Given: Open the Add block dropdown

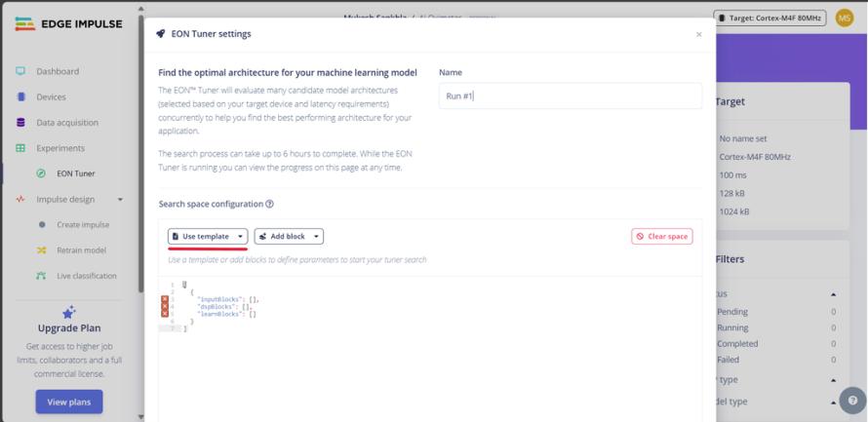Looking at the screenshot, I should (289, 237).
